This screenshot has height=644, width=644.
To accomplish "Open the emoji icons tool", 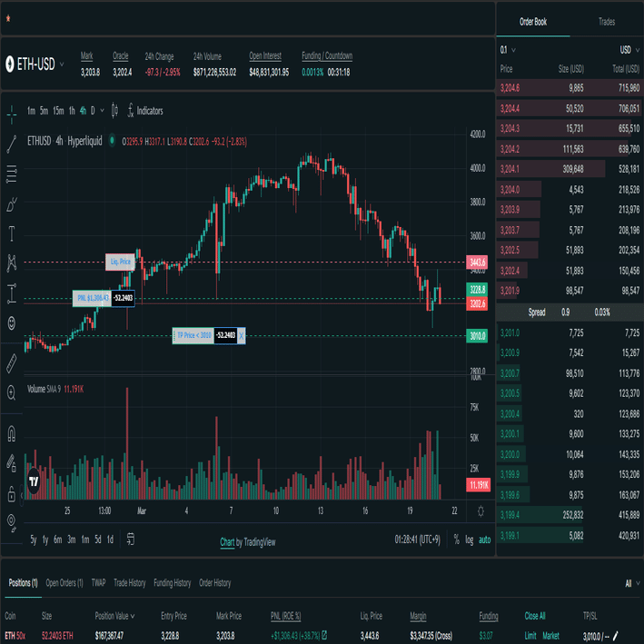I will pyautogui.click(x=12, y=323).
